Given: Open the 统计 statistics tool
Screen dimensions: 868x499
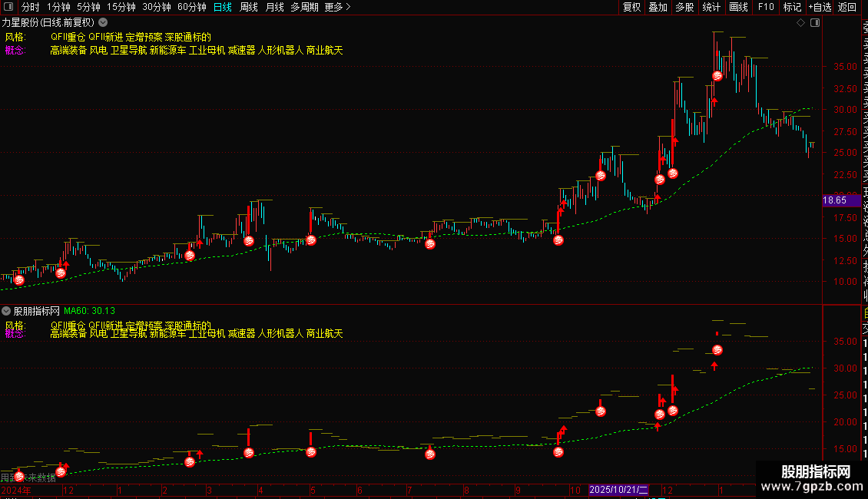Looking at the screenshot, I should (x=711, y=7).
